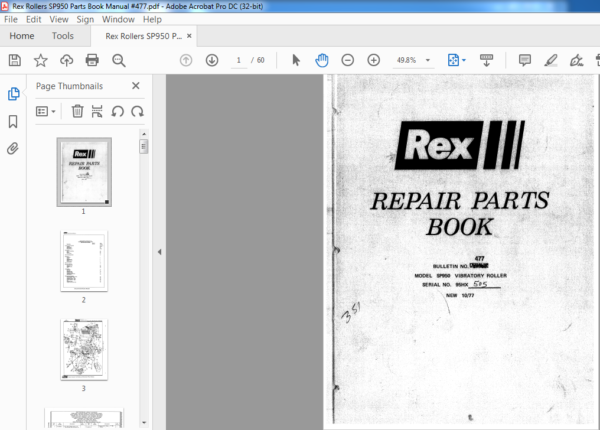Switch to the Tools tab
The height and width of the screenshot is (430, 600).
click(62, 36)
